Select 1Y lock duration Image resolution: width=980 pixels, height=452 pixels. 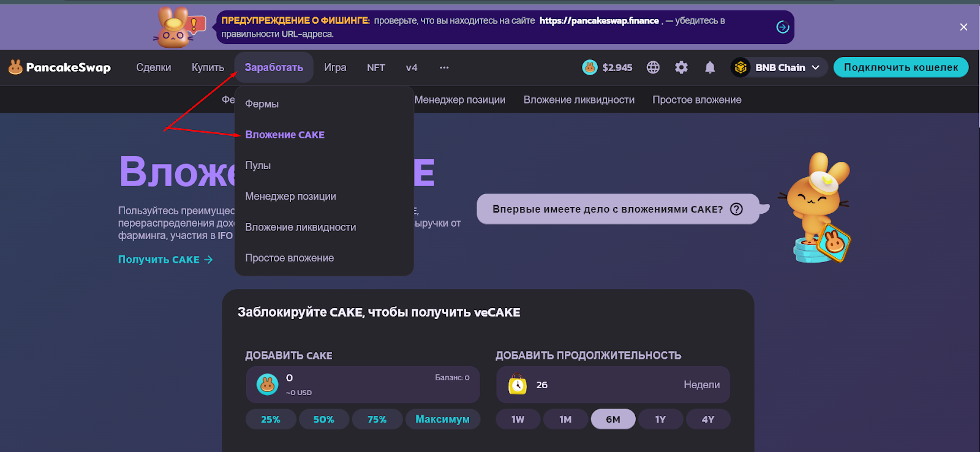pos(660,420)
